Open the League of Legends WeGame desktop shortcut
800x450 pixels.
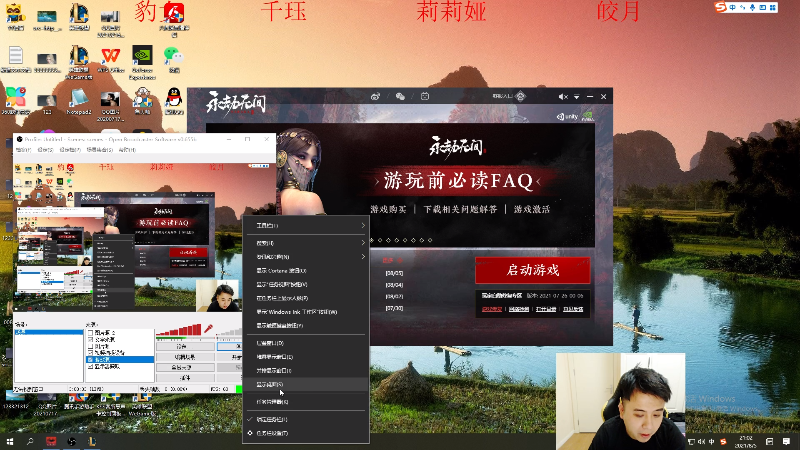pos(79,61)
